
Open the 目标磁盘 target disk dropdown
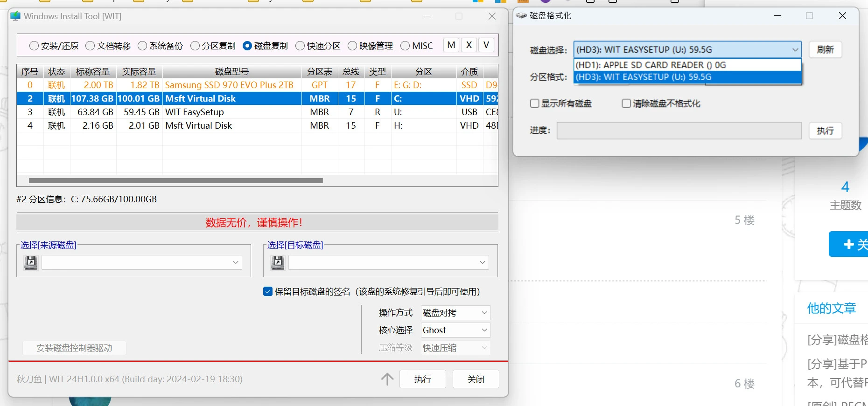coord(389,262)
